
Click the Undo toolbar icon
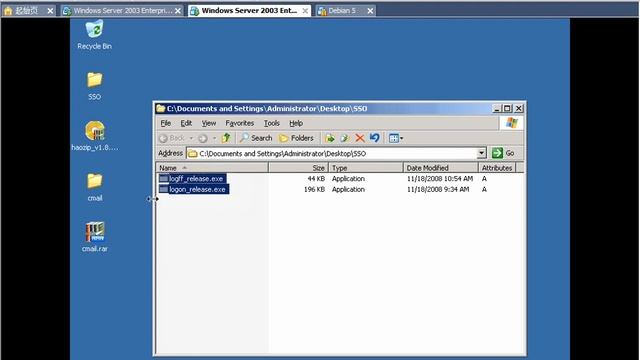374,138
